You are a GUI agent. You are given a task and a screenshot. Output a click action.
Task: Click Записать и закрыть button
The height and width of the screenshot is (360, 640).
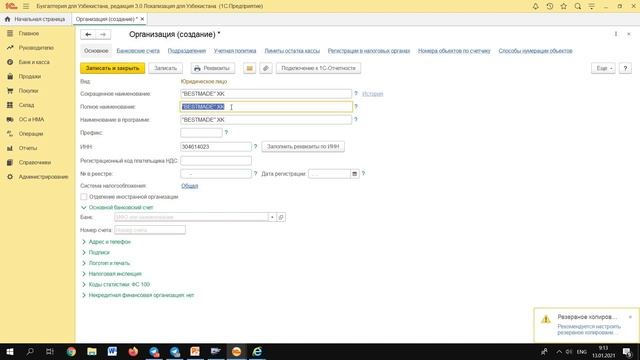tap(112, 68)
